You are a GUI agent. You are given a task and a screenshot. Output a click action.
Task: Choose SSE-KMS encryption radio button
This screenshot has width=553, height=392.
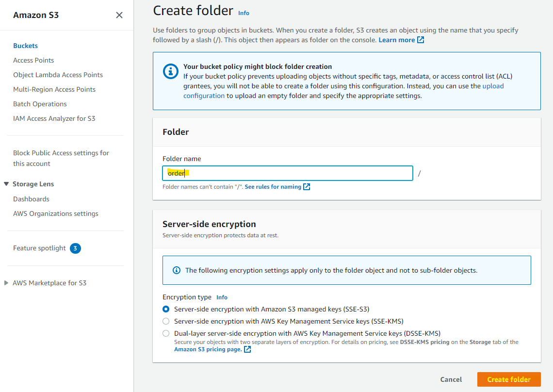(166, 321)
